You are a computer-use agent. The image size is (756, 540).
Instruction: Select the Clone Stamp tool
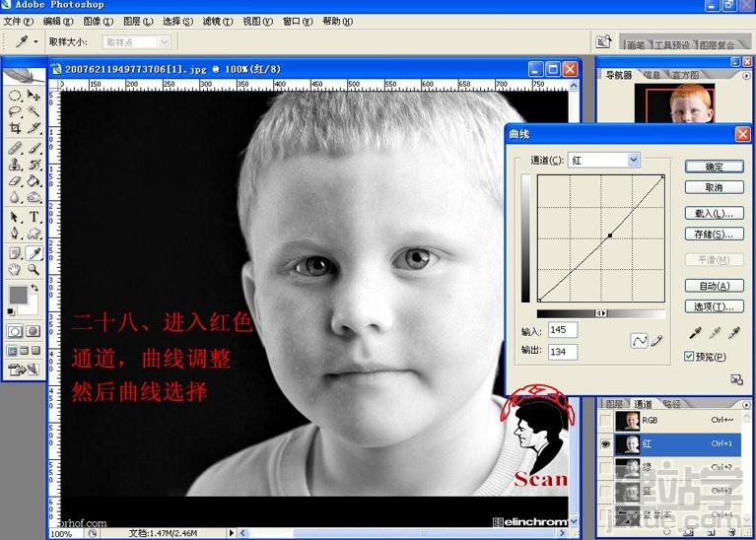(15, 165)
